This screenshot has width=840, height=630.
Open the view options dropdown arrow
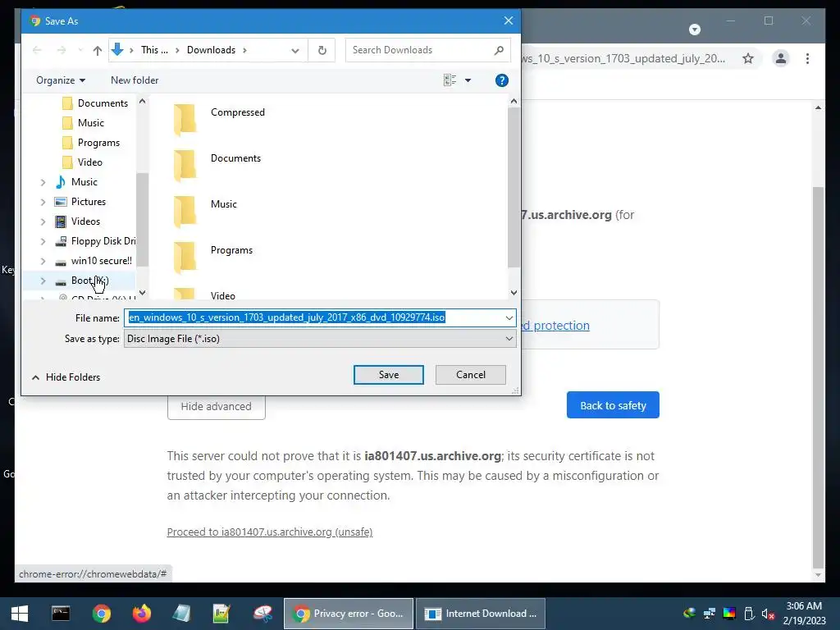point(468,80)
